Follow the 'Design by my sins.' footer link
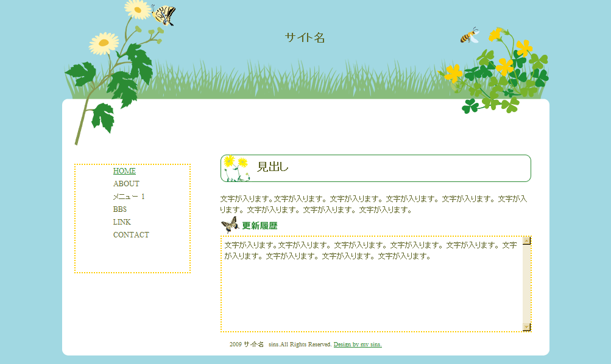 click(x=358, y=345)
